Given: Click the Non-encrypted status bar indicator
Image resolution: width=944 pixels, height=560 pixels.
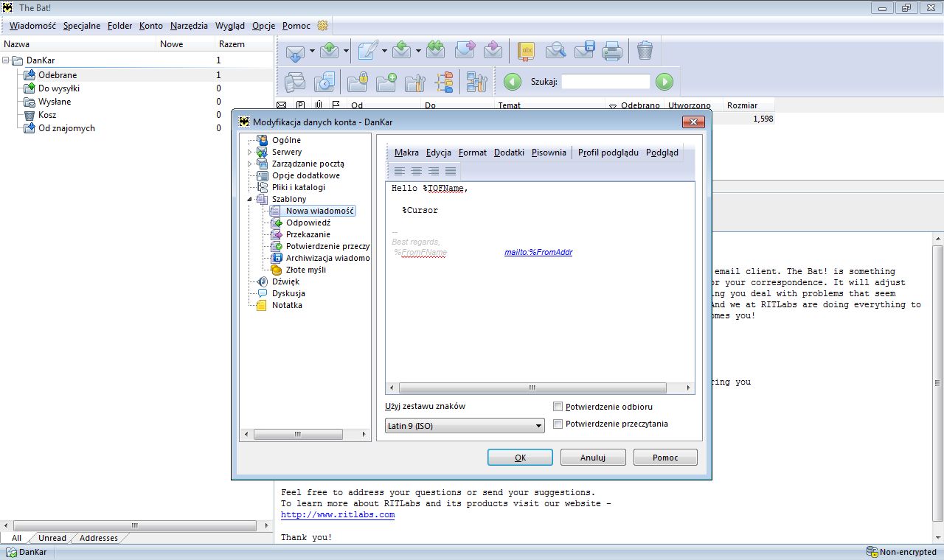Looking at the screenshot, I should tap(901, 552).
